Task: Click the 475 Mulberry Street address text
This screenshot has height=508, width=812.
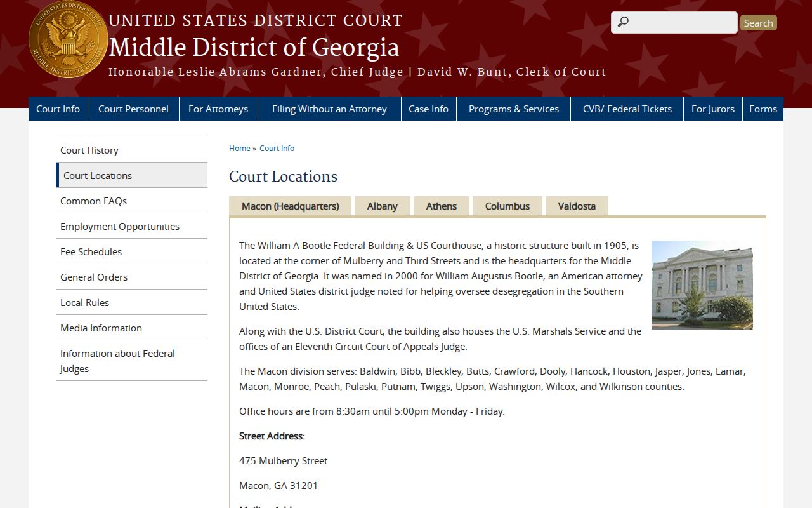Action: tap(284, 460)
